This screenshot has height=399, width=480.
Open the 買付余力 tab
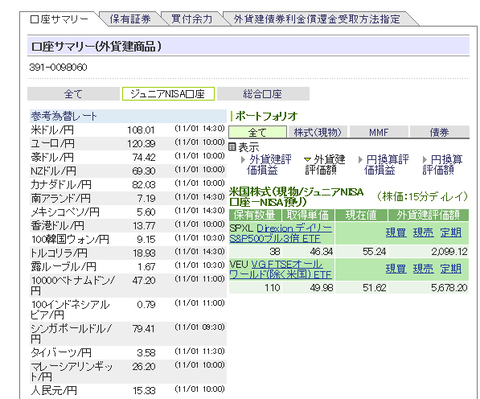[x=192, y=19]
